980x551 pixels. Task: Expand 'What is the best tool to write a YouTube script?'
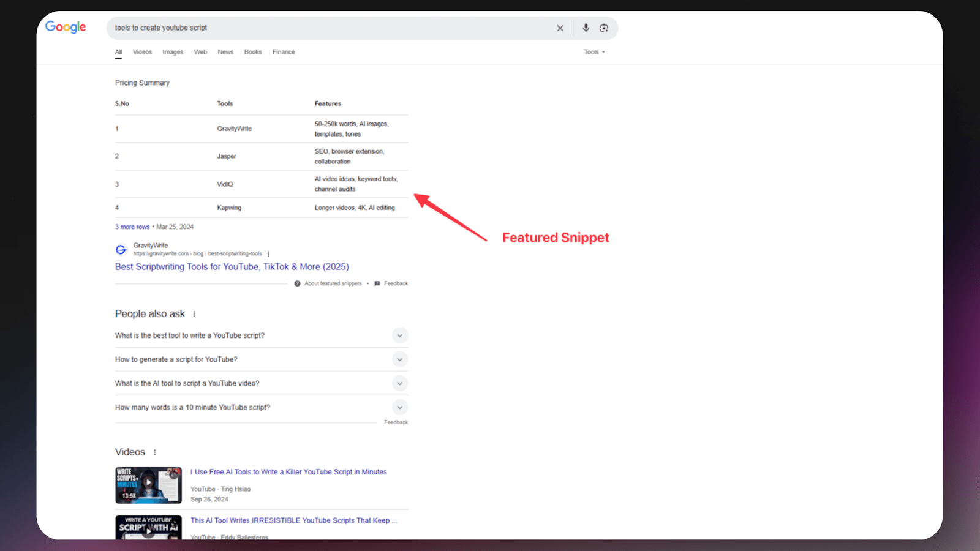pyautogui.click(x=262, y=335)
